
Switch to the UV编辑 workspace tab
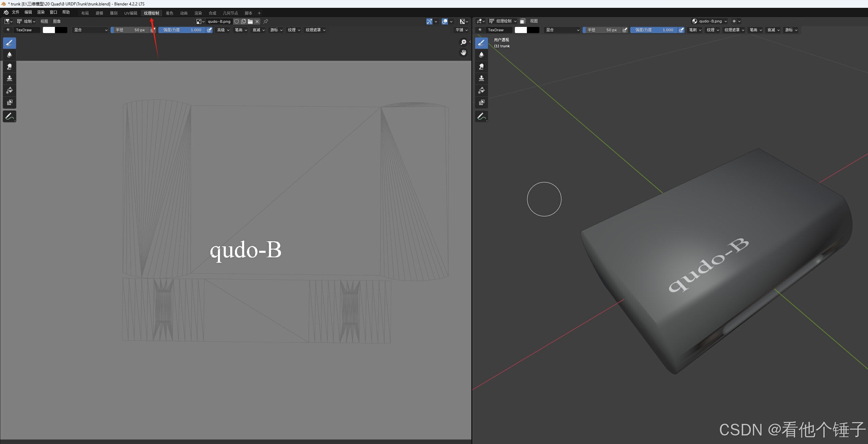pos(130,13)
